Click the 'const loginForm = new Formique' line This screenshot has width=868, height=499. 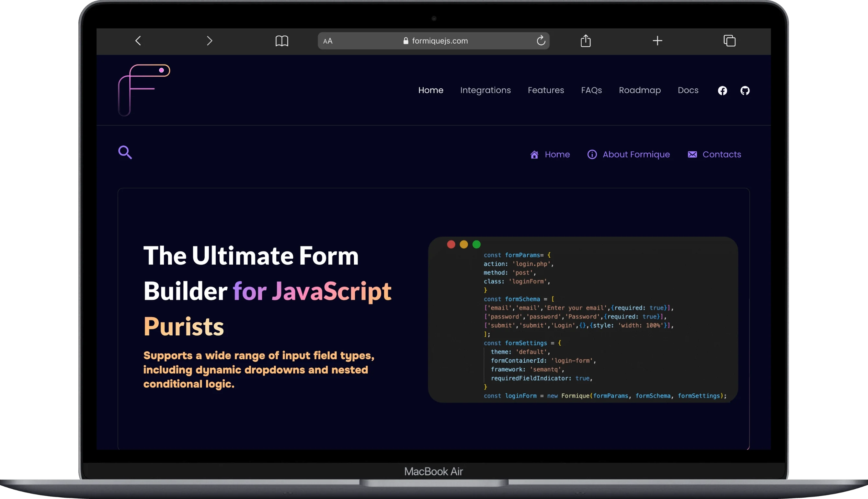605,396
